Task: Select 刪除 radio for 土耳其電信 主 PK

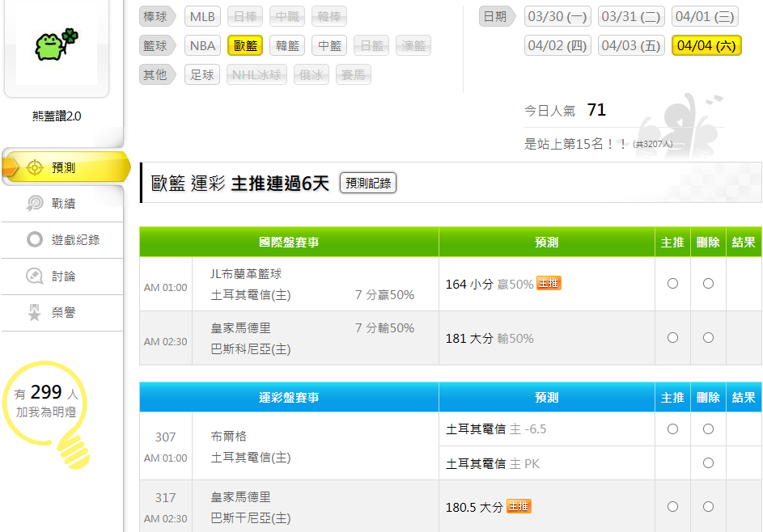Action: click(708, 463)
